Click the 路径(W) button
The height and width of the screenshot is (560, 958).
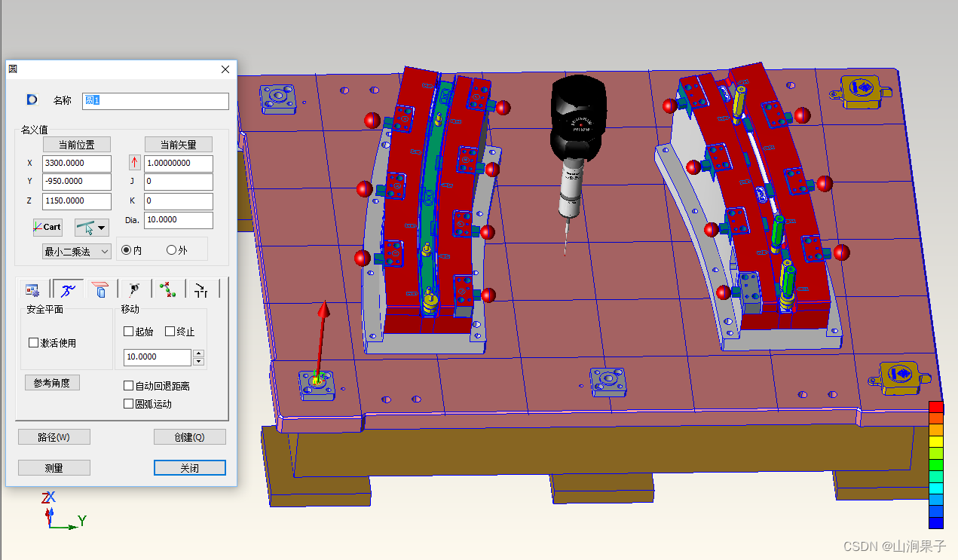coord(54,437)
